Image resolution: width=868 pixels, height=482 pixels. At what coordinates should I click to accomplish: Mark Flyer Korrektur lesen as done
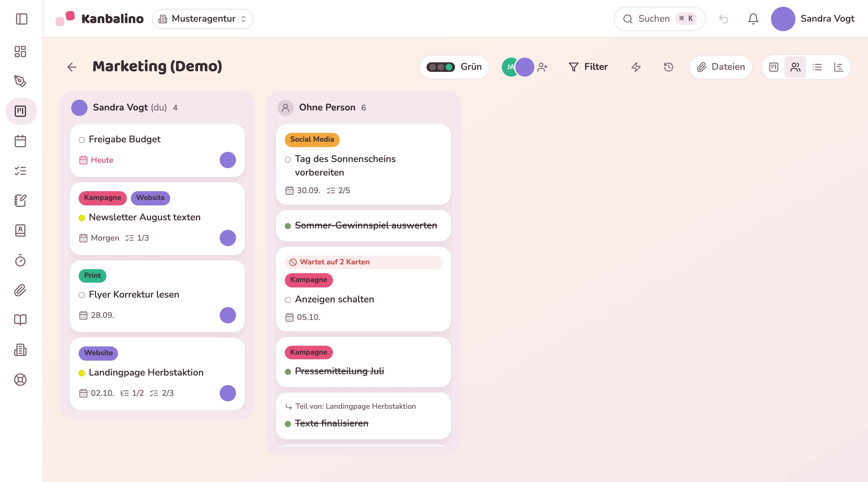click(82, 295)
